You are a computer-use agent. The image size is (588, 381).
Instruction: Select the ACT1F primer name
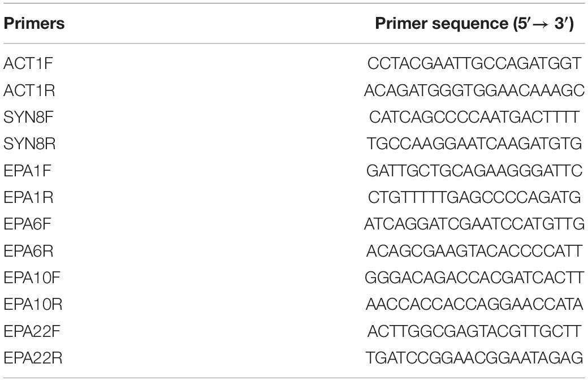tap(28, 63)
